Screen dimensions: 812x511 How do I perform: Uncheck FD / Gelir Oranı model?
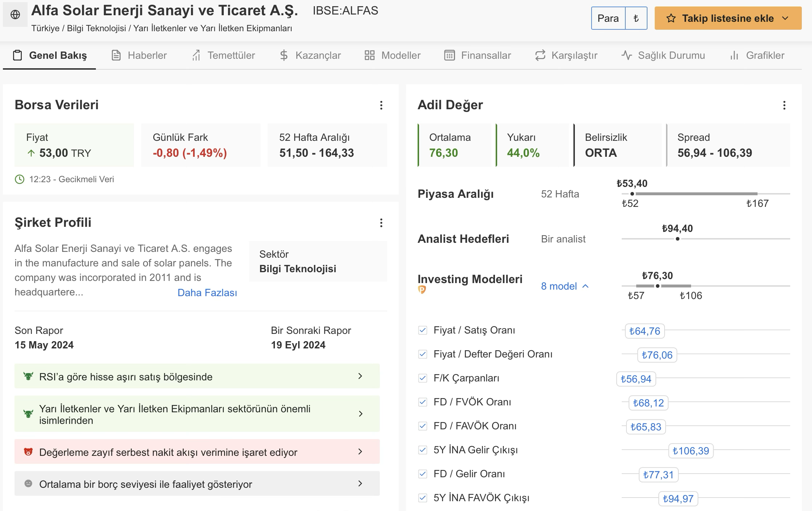click(x=422, y=474)
